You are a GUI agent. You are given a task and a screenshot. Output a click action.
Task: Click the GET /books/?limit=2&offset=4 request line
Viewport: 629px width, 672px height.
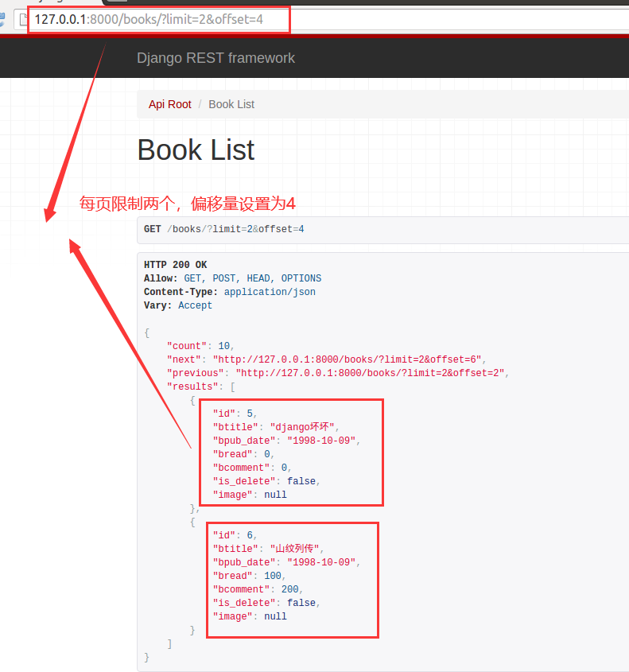click(x=223, y=229)
